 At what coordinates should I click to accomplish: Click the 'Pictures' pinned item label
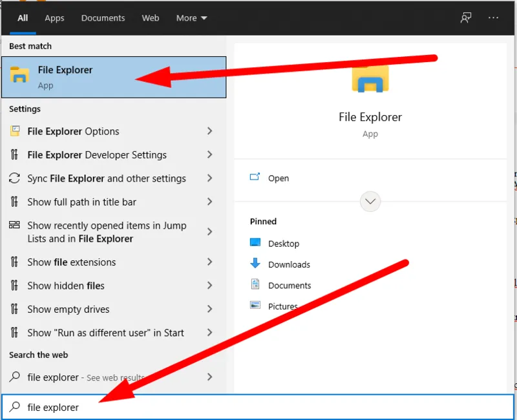(x=283, y=306)
